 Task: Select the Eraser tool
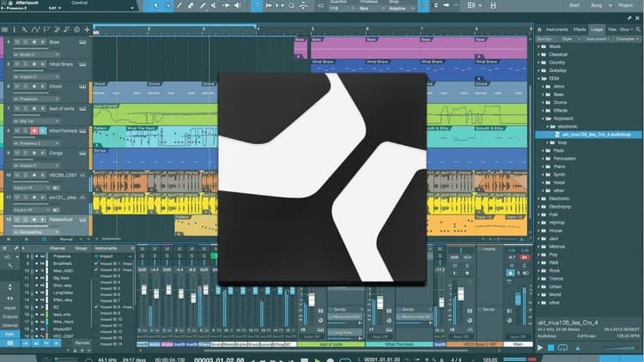point(191,6)
